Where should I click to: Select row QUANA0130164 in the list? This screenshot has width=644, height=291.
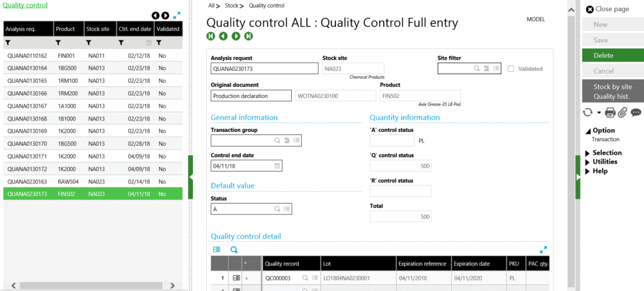click(x=93, y=68)
